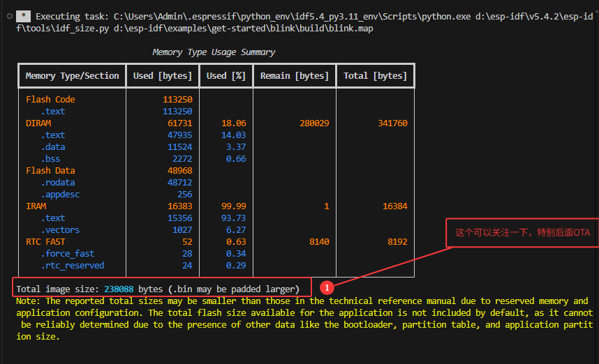599x364 pixels.
Task: Click the "RTC FAST" row label
Action: point(45,241)
